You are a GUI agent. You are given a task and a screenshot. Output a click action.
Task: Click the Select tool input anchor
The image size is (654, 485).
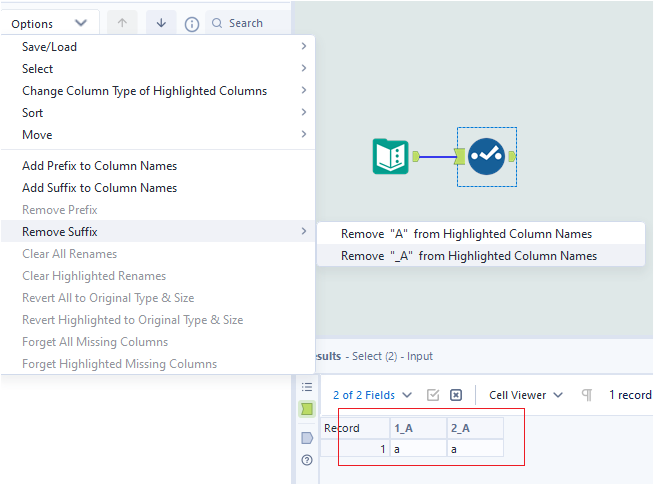click(460, 156)
